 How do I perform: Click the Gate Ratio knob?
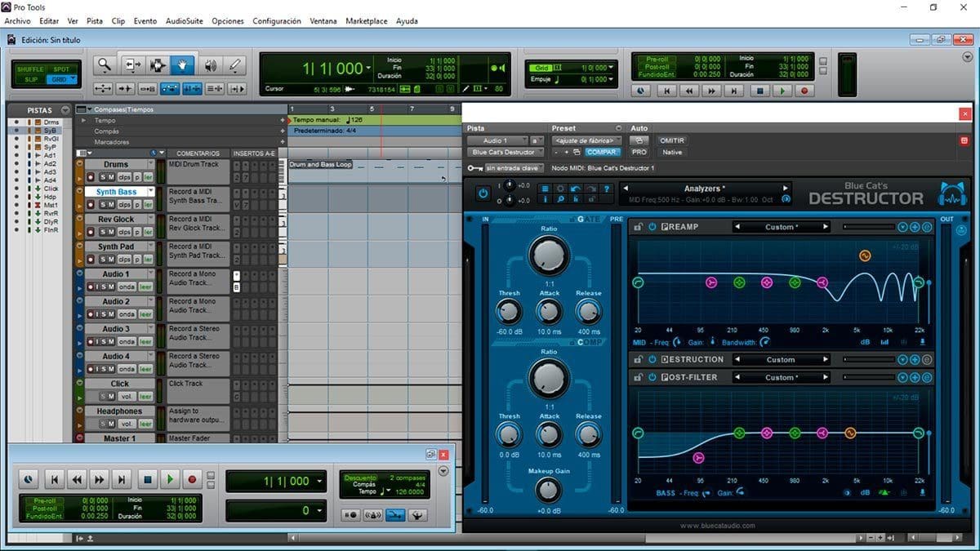(549, 256)
